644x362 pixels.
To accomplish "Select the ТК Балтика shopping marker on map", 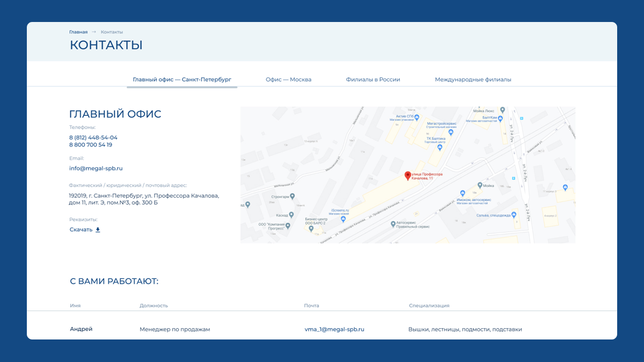I will tap(440, 147).
